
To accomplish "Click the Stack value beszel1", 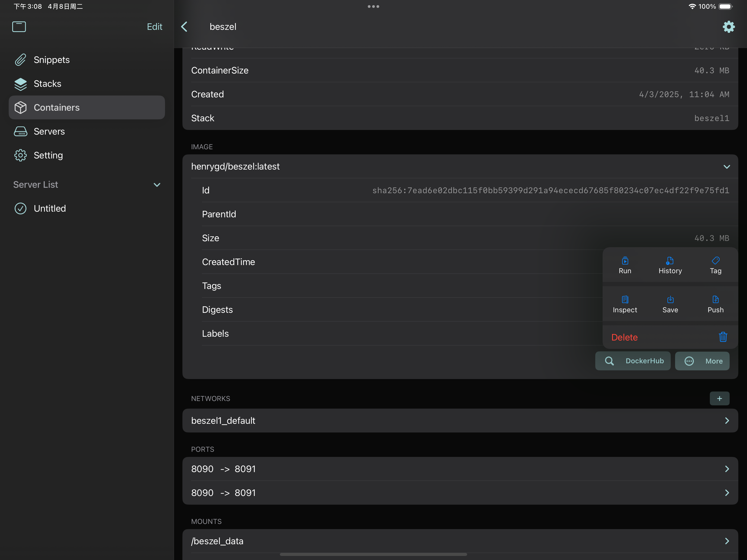I will pos(711,118).
